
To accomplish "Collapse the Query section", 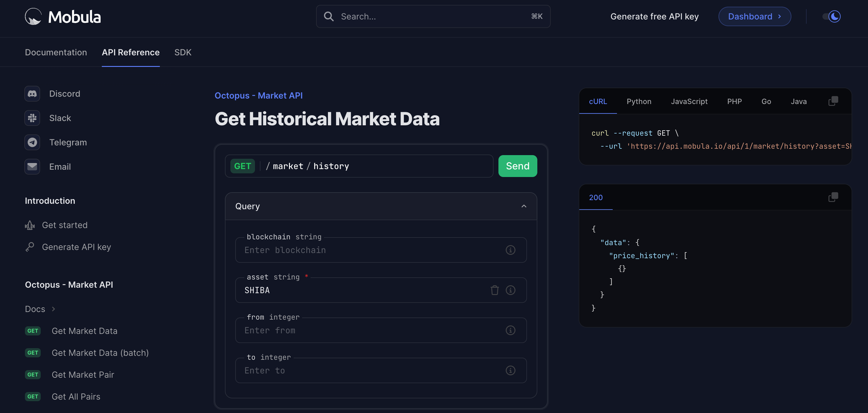I will coord(524,206).
